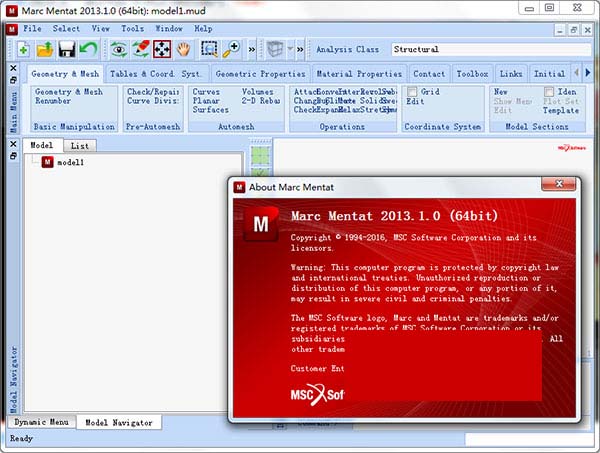Open the Select menu
The height and width of the screenshot is (453, 600).
(x=66, y=29)
